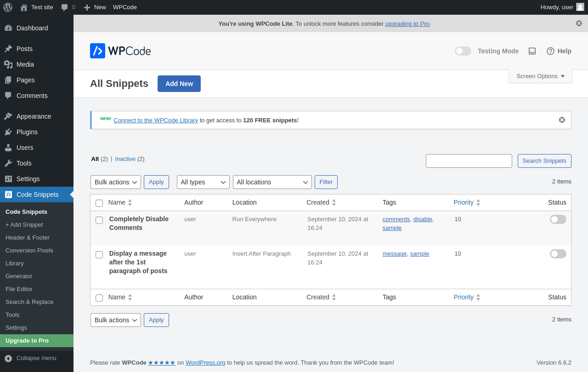This screenshot has width=588, height=372.
Task: Click the Collapse menu arrow icon
Action: 8,358
